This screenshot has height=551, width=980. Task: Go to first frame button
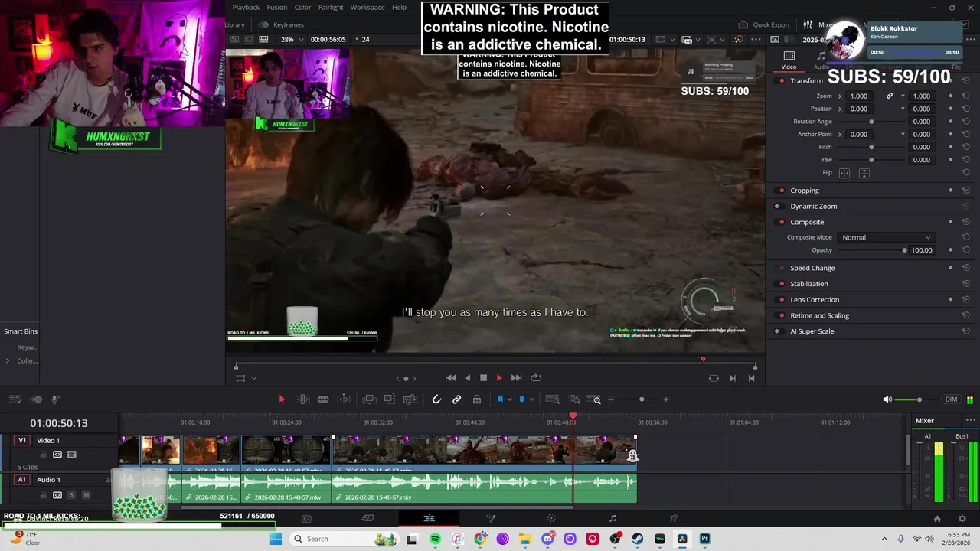451,378
